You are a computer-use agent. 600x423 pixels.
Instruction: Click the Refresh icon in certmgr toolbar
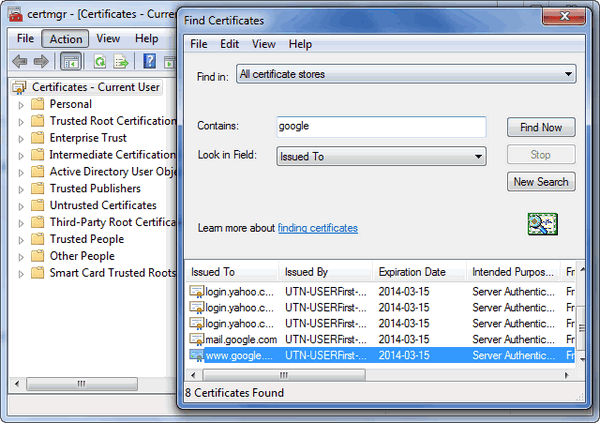(x=100, y=61)
